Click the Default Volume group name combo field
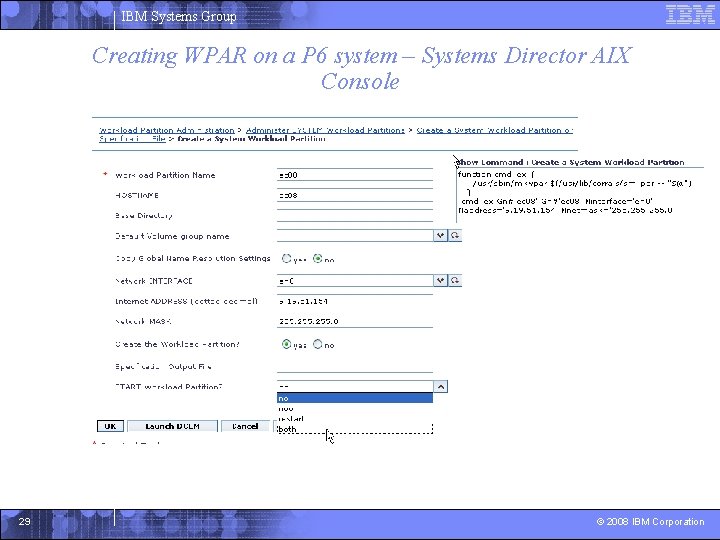Screen dimensions: 720x540 (x=355, y=236)
